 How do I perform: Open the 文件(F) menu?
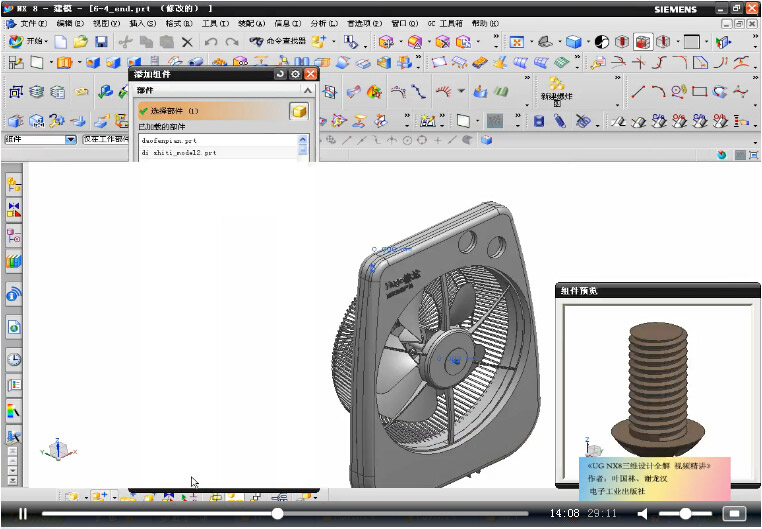tap(34, 23)
